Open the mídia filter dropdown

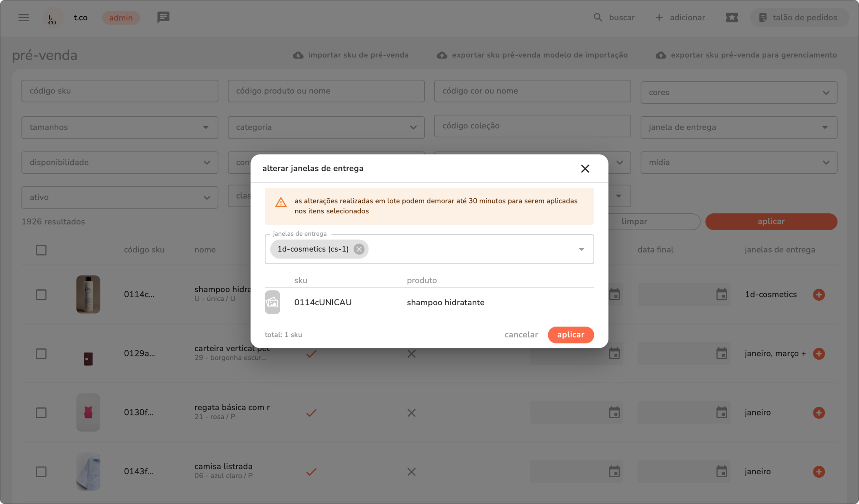click(739, 162)
